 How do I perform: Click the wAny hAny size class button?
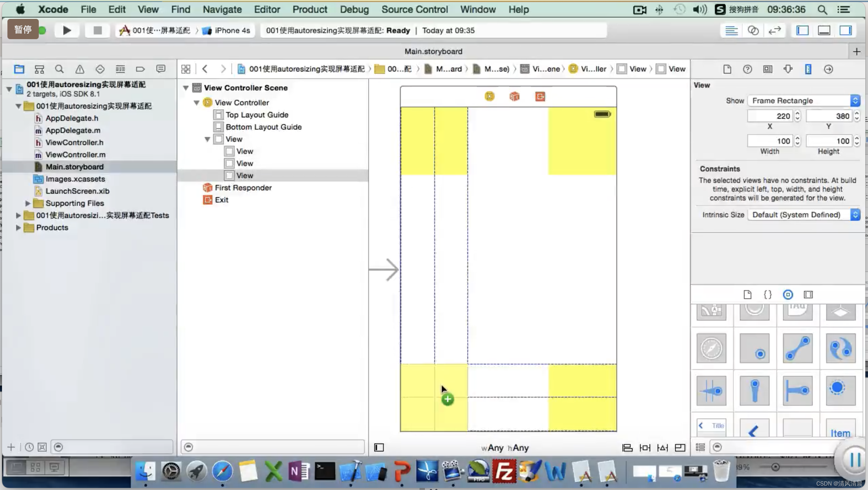[506, 447]
